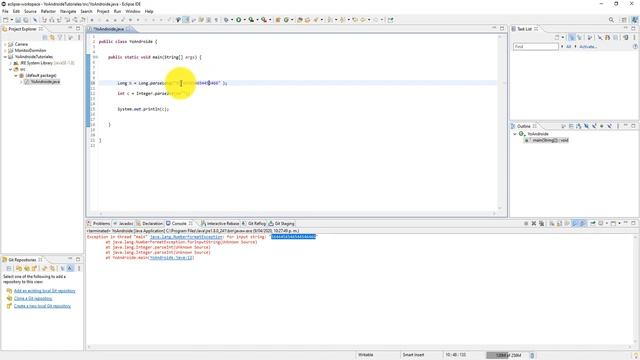Click Remove All Terminated Launches icon
This screenshot has width=640, height=360.
pos(542,224)
